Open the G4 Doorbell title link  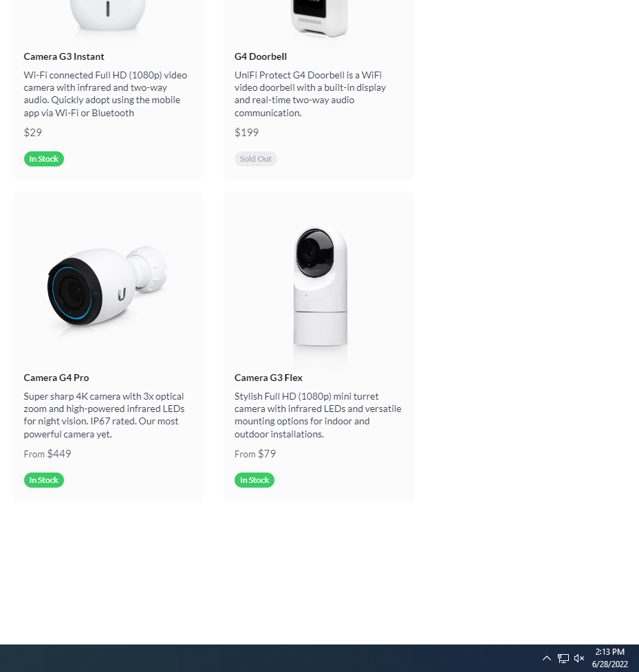tap(261, 56)
